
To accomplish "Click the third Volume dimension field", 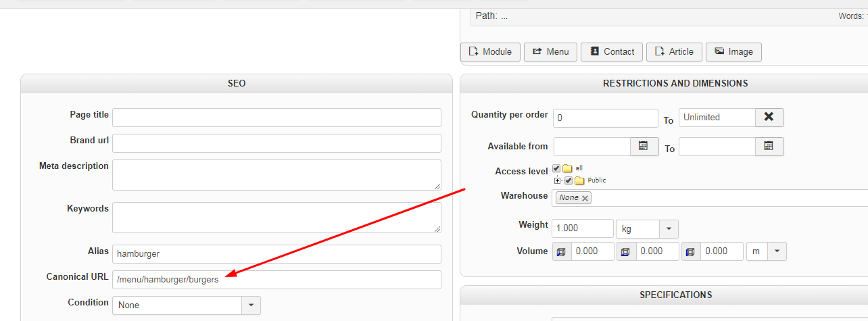I will (722, 251).
